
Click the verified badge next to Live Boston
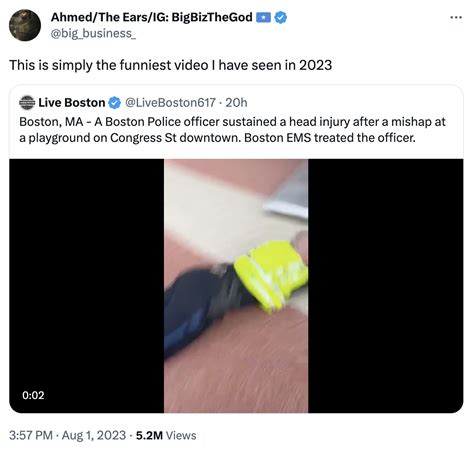pyautogui.click(x=114, y=103)
